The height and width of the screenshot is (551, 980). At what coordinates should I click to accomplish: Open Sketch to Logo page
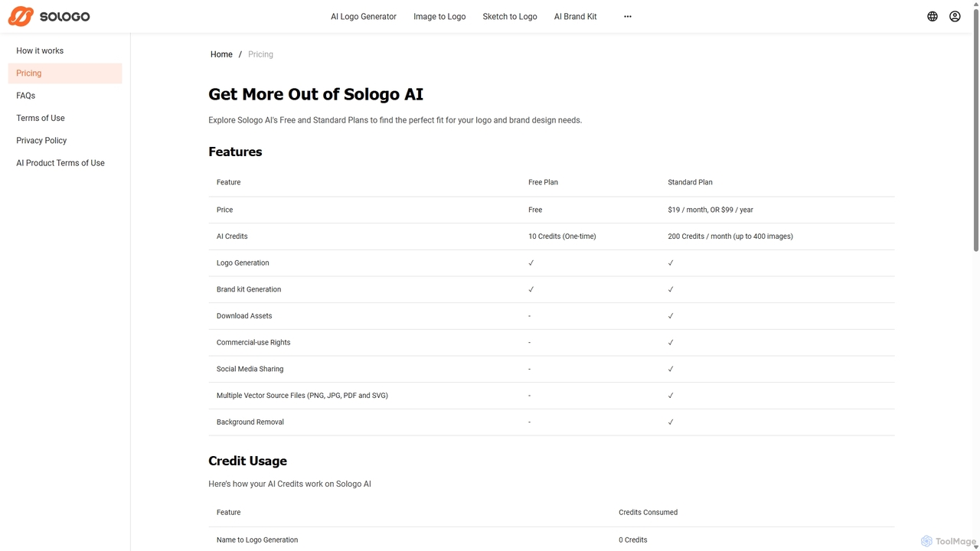pyautogui.click(x=510, y=16)
